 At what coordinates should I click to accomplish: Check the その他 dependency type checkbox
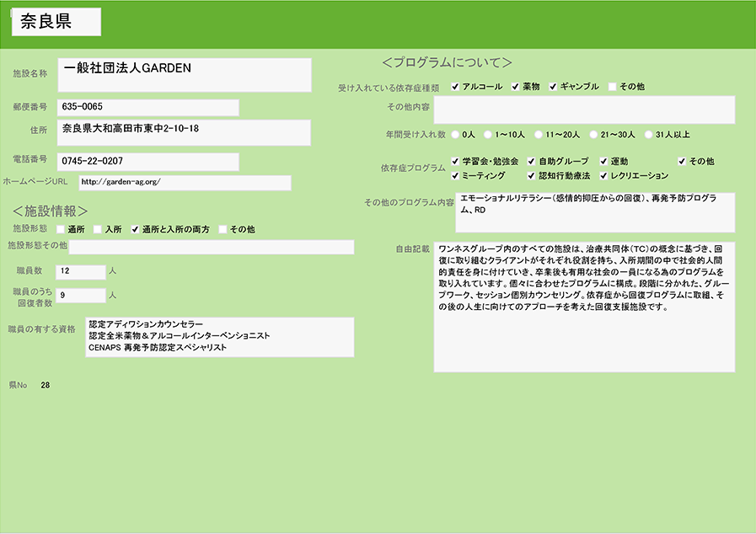[x=613, y=87]
